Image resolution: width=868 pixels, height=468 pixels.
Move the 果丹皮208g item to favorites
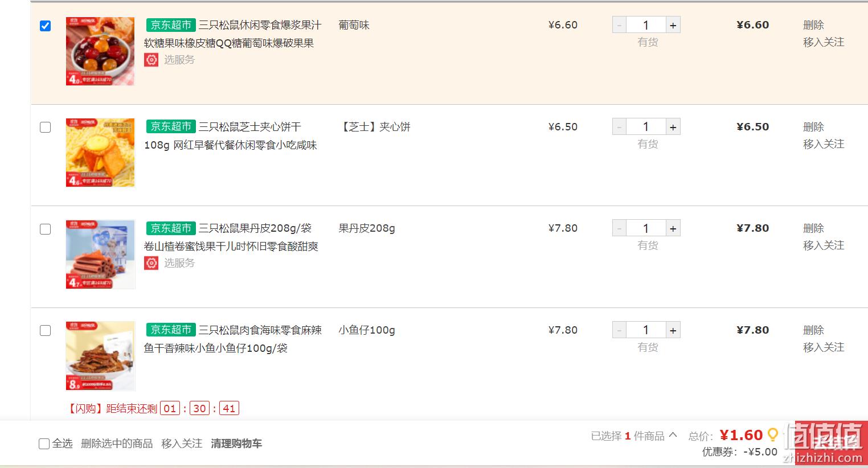pyautogui.click(x=824, y=245)
